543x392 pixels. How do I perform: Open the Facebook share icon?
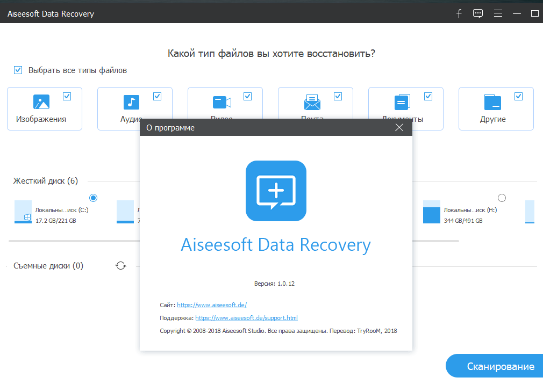pyautogui.click(x=459, y=13)
